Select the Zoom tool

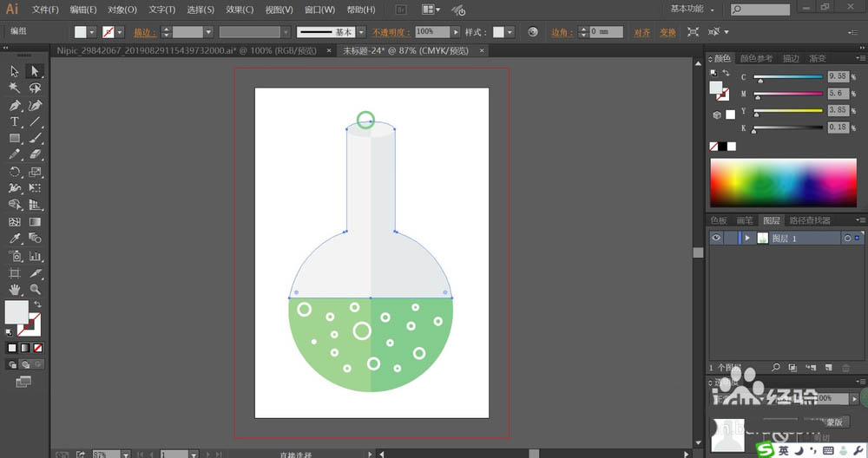tap(35, 290)
